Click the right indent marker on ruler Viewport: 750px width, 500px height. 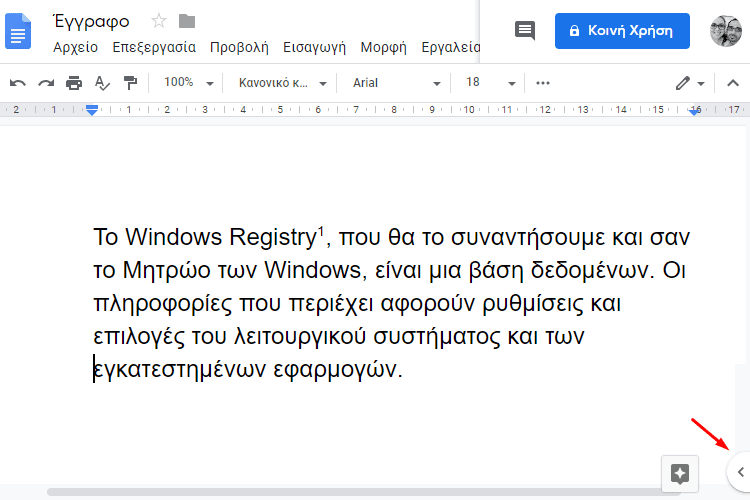694,111
